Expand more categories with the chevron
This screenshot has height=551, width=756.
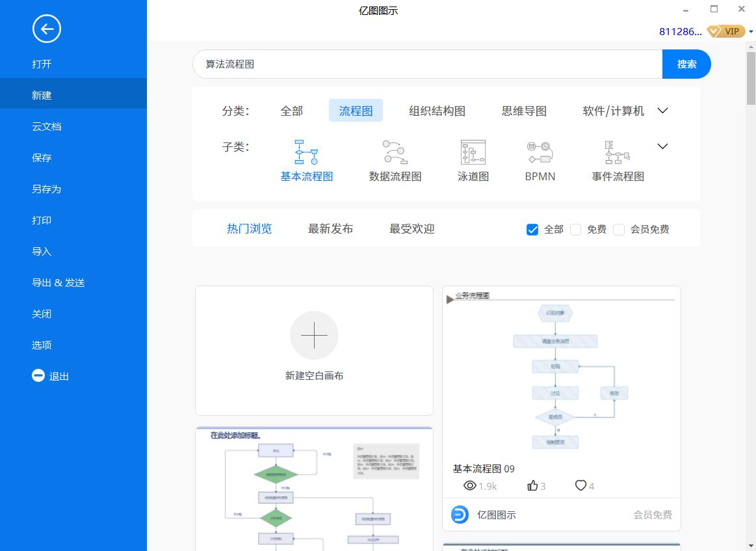pyautogui.click(x=662, y=111)
